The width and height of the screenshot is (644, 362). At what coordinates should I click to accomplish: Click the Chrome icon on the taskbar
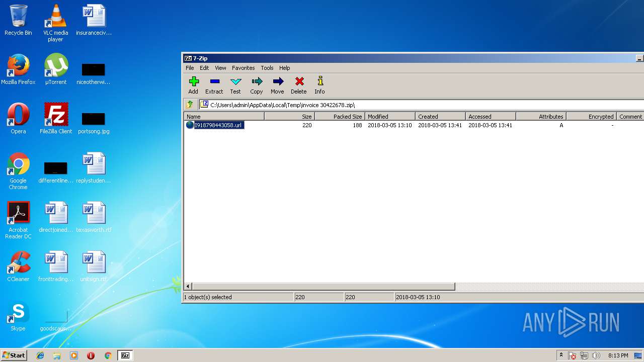[x=108, y=355]
